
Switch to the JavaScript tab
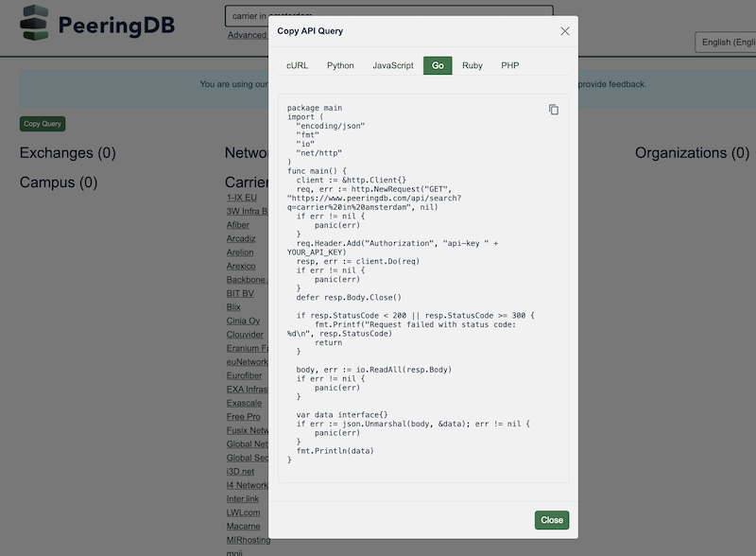click(393, 65)
